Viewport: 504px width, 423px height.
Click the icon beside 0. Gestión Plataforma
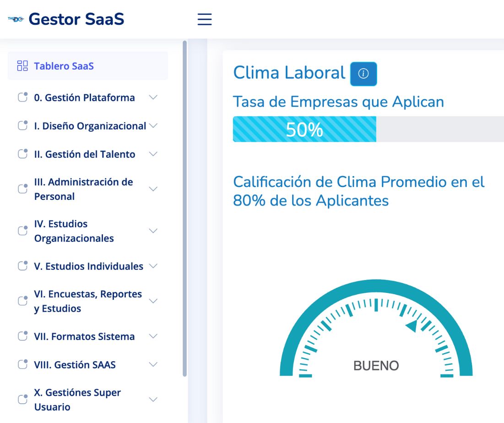click(22, 97)
